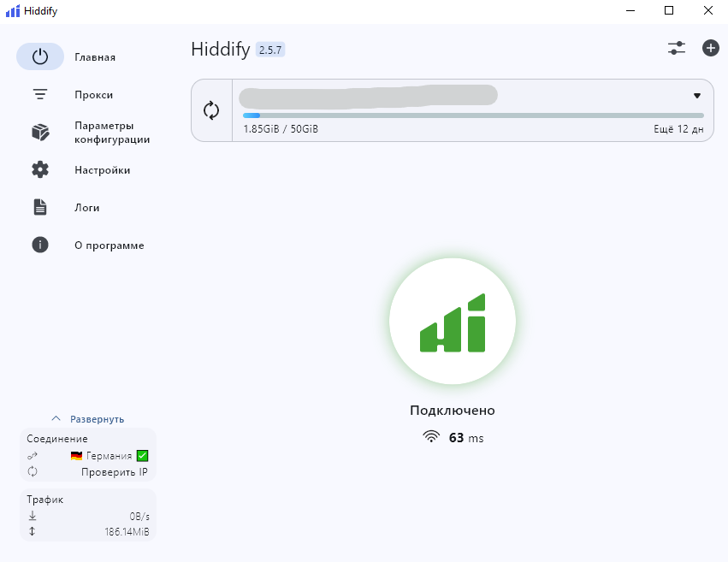The height and width of the screenshot is (562, 728).
Task: Open the Главная power icon page
Action: (x=40, y=57)
